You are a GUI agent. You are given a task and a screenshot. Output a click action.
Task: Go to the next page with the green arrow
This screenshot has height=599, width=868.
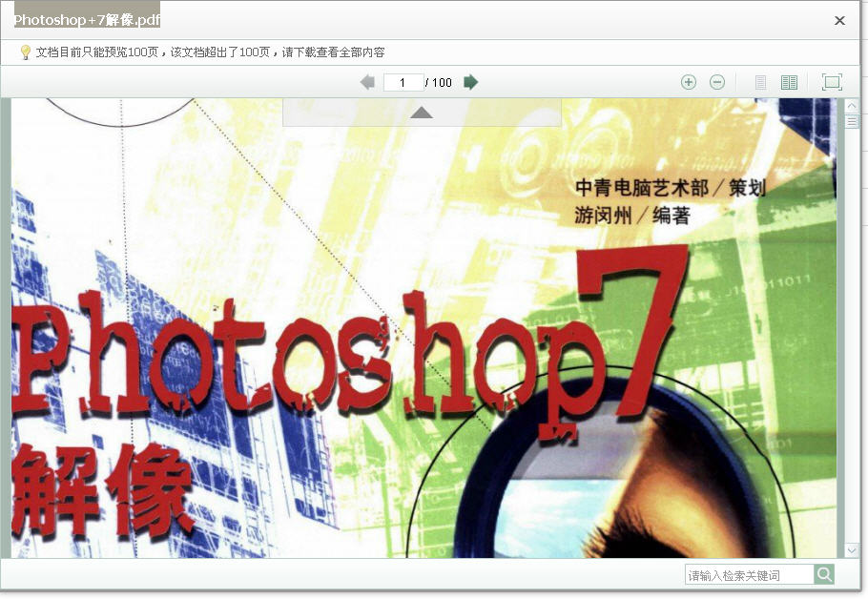(x=470, y=82)
